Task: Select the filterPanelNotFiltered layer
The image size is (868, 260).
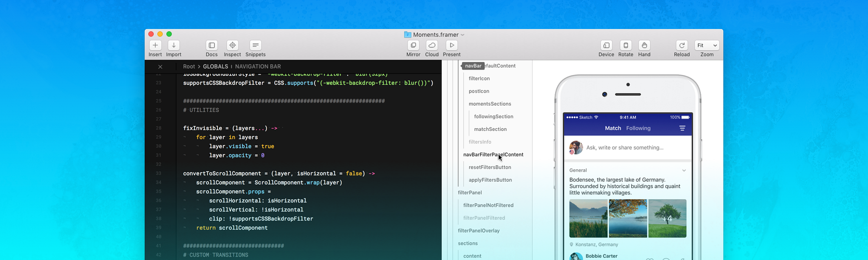Action: [x=488, y=205]
